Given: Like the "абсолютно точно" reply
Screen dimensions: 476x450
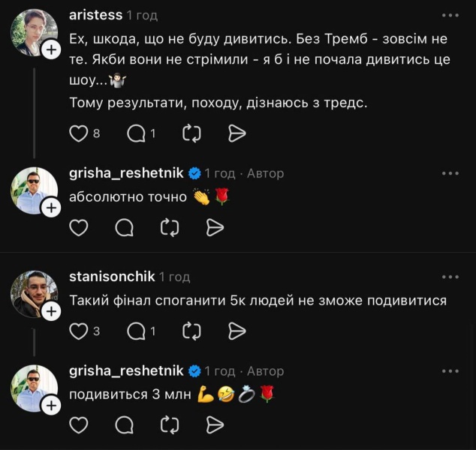Looking at the screenshot, I should (79, 227).
